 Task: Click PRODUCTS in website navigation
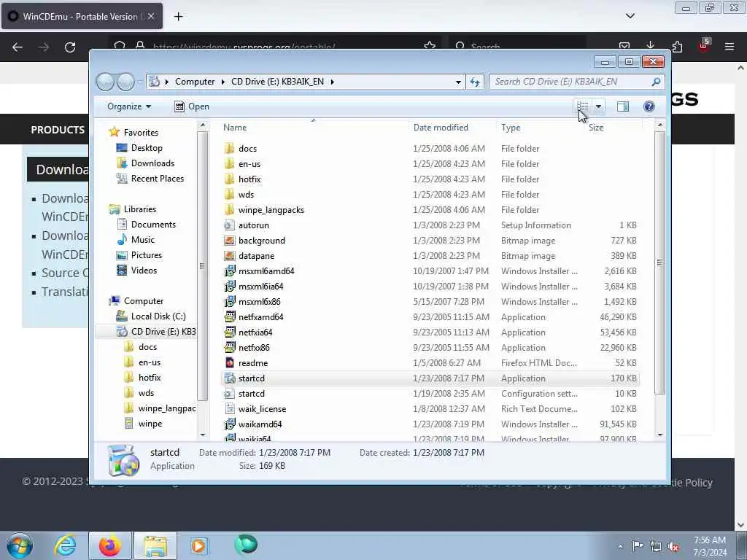click(58, 130)
